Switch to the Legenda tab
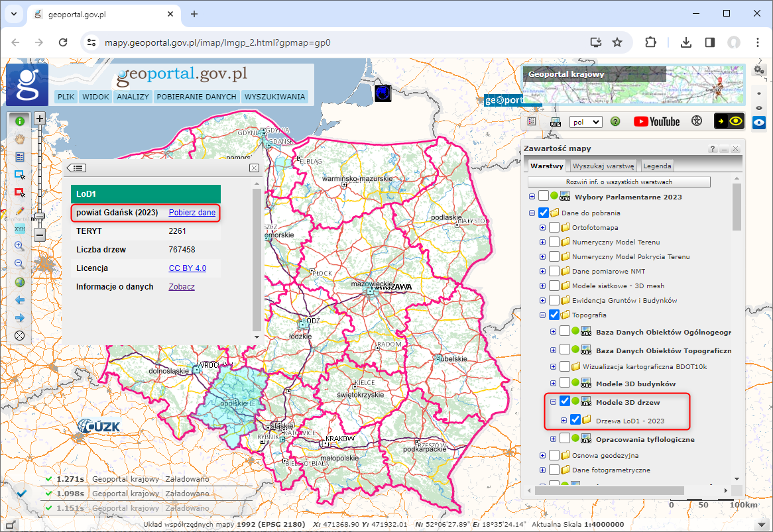This screenshot has width=773, height=532. (657, 166)
